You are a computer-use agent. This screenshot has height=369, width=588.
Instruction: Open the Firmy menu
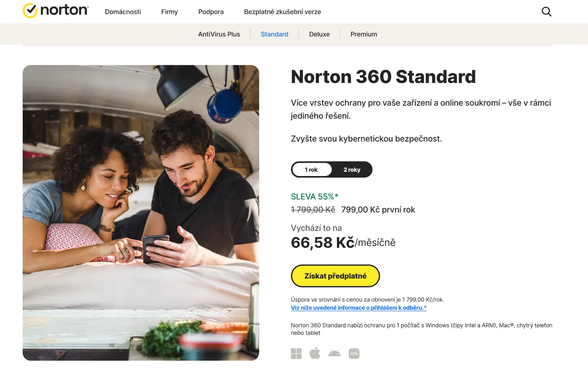point(169,12)
